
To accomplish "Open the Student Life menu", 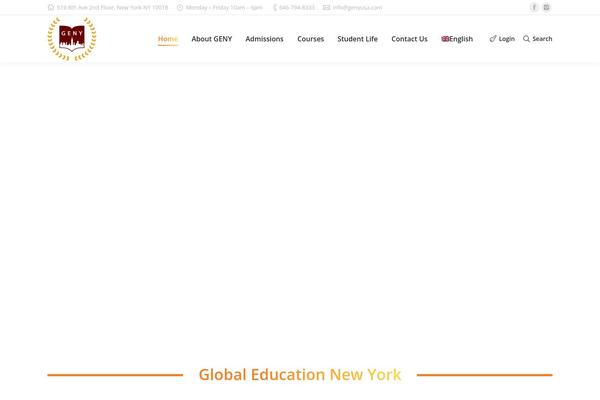I will point(357,39).
